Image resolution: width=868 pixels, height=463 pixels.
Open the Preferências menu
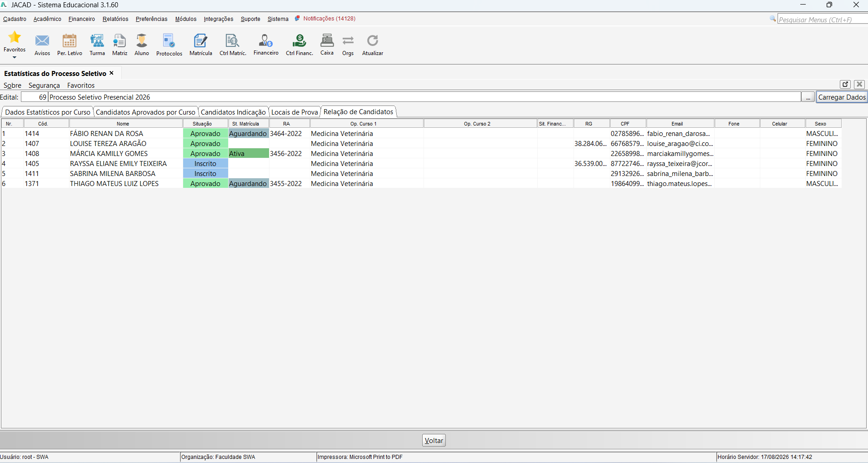click(x=151, y=19)
